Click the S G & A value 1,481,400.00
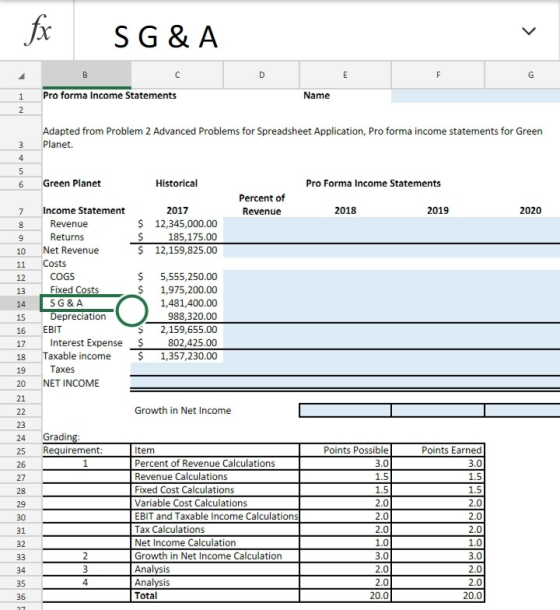Screen dimensions: 560x610 point(189,303)
